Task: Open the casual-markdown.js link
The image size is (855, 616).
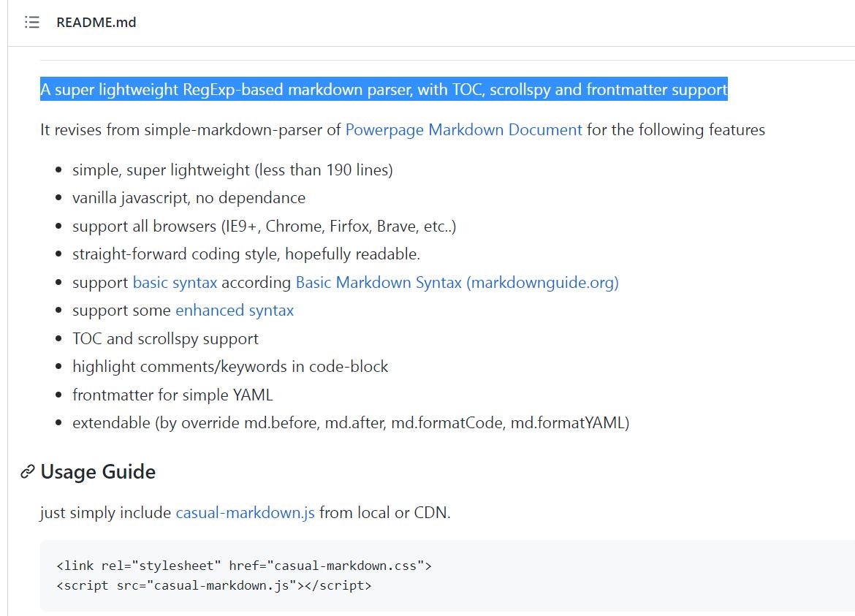Action: [245, 512]
